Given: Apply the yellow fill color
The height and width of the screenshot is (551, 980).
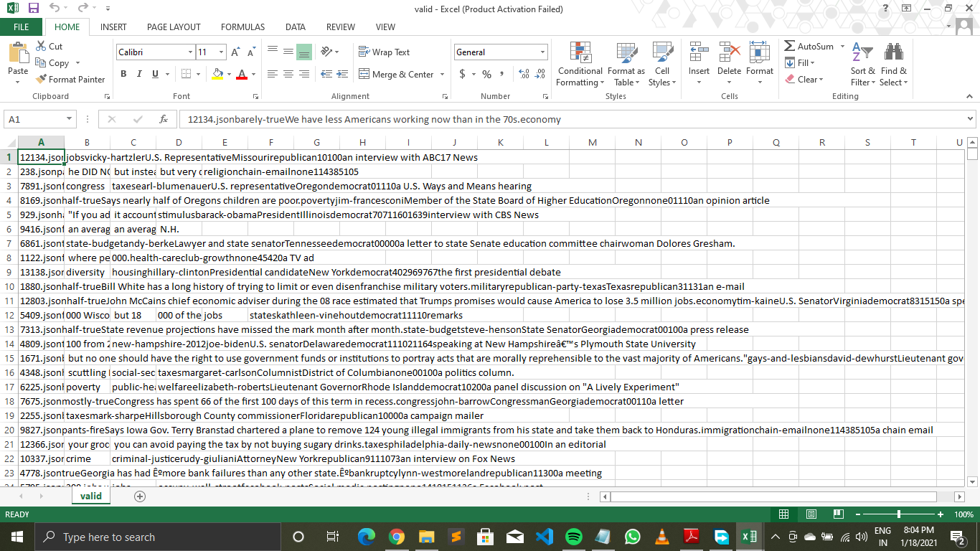Looking at the screenshot, I should (x=218, y=74).
